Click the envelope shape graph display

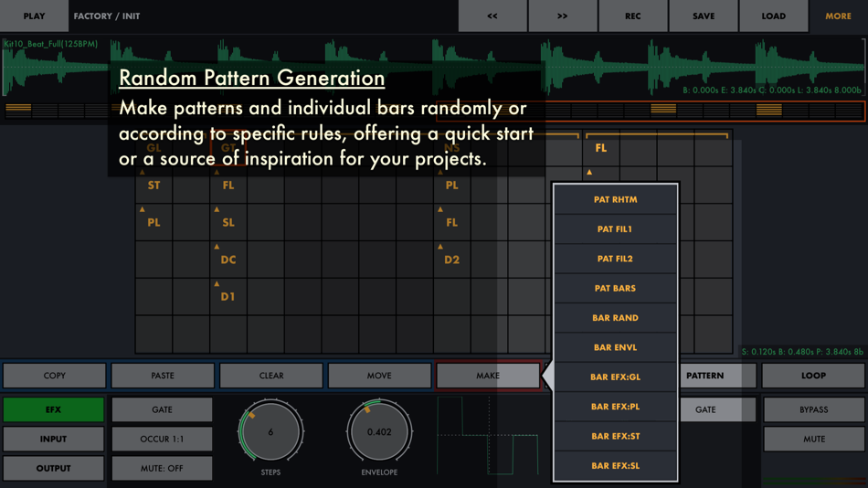pos(488,435)
